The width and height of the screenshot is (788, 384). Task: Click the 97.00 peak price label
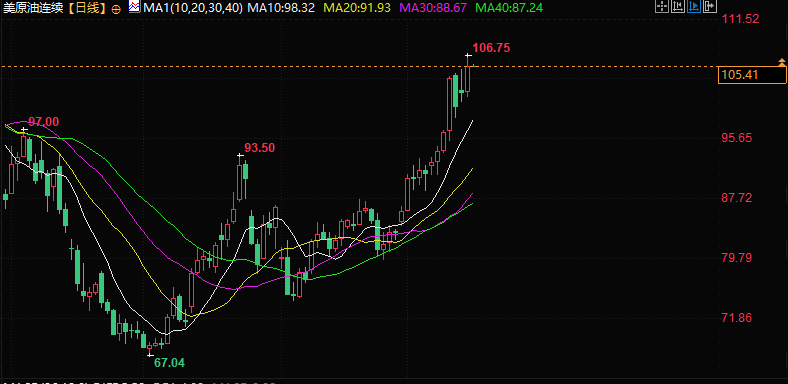tap(43, 122)
